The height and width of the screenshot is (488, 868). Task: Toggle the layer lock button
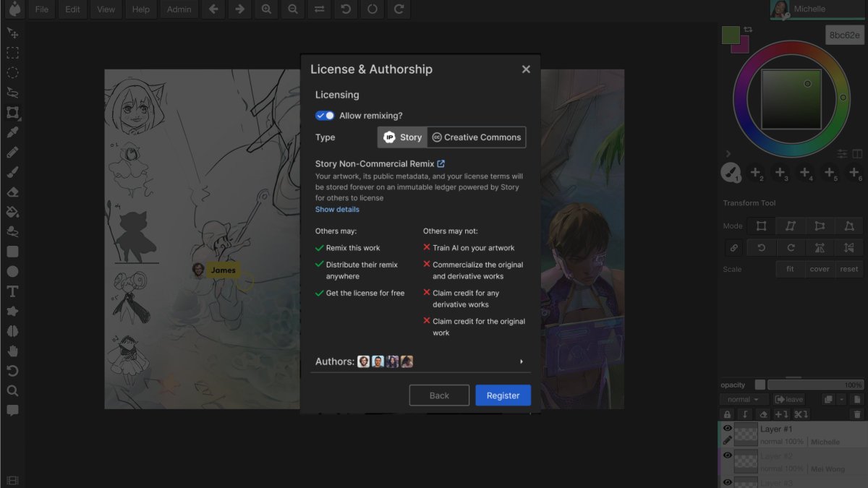pyautogui.click(x=728, y=414)
